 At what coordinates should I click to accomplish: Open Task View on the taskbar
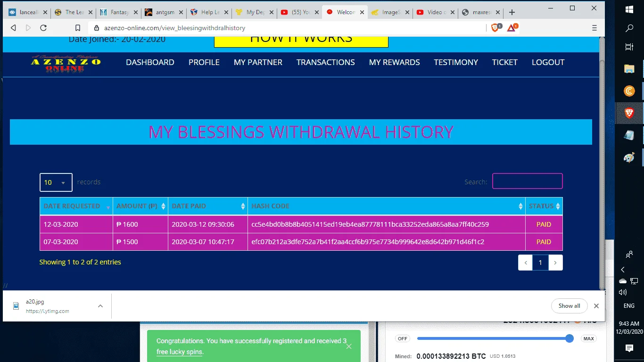coord(629,47)
